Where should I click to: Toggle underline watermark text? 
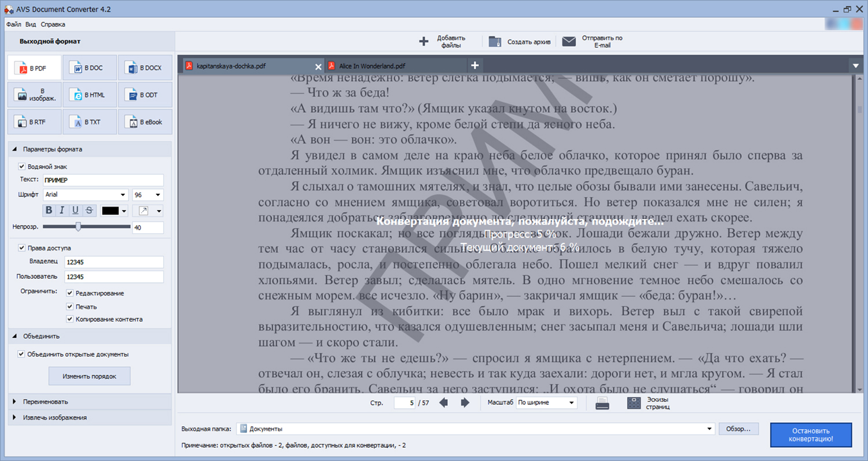pos(75,210)
